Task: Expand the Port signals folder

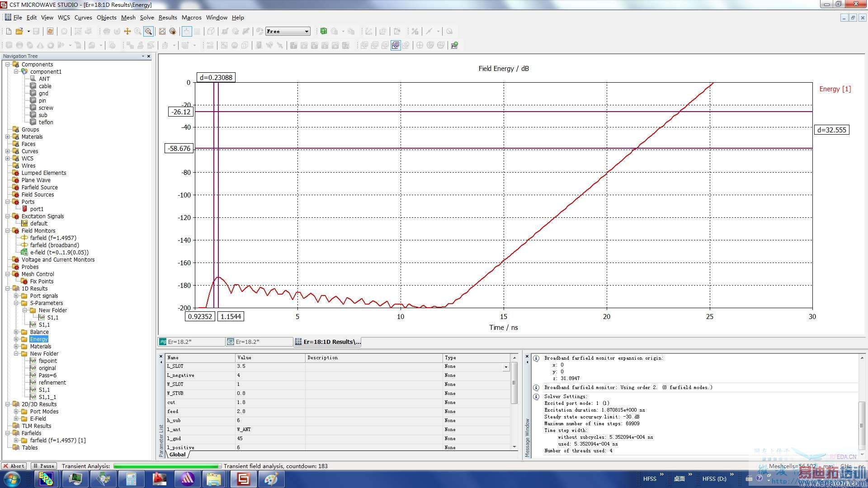Action: click(x=16, y=296)
